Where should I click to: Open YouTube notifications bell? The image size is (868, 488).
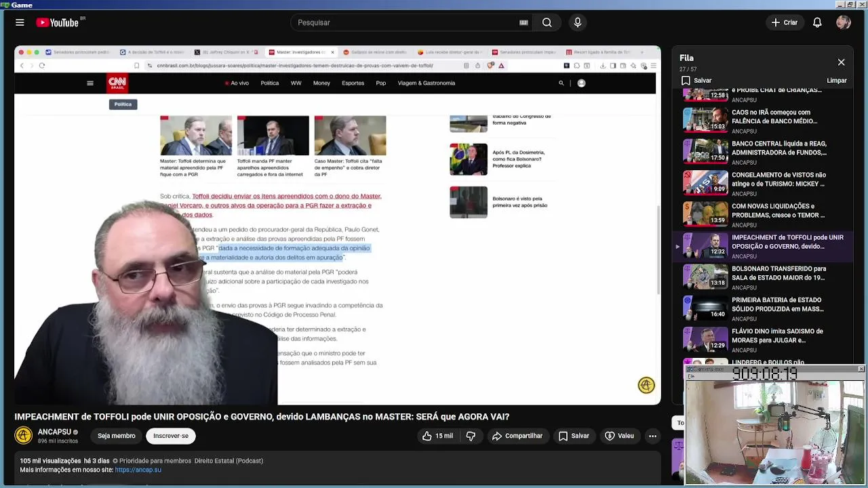point(817,22)
